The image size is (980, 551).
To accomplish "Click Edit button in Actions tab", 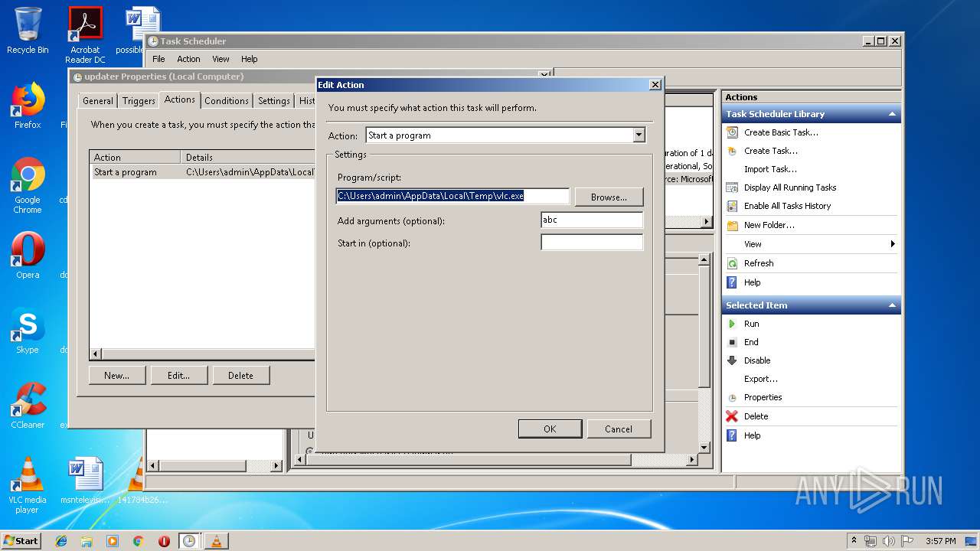I will coord(178,376).
